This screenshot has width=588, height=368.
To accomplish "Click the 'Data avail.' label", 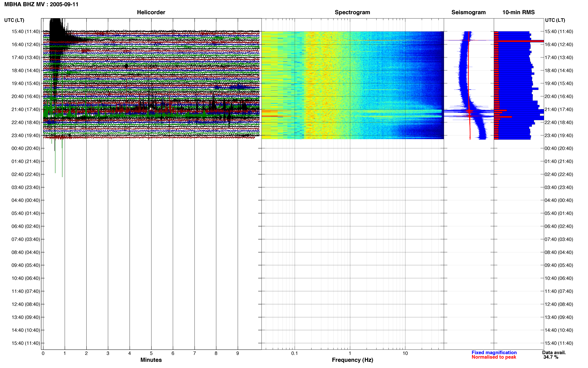I will click(x=554, y=353).
